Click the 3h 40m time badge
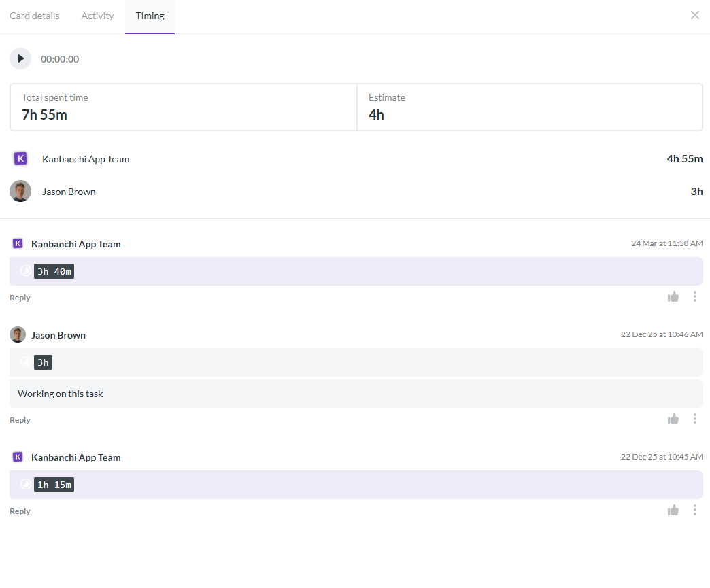Screen dimensions: 710x588 coord(54,271)
